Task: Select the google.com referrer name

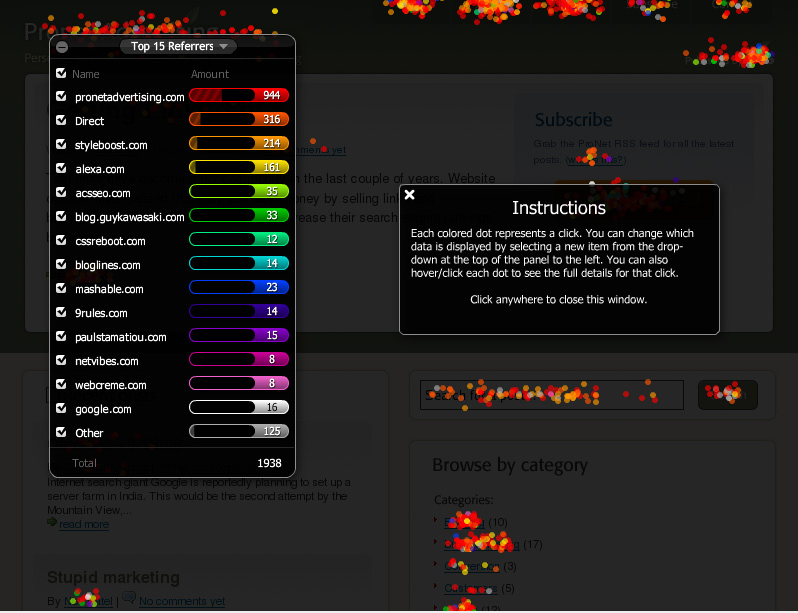Action: coord(103,409)
